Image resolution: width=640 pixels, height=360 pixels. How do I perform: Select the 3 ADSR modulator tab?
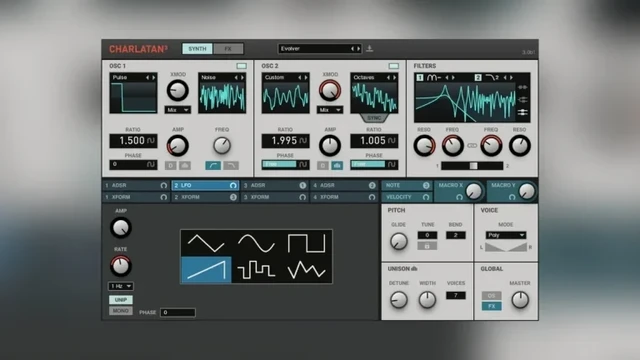(275, 185)
